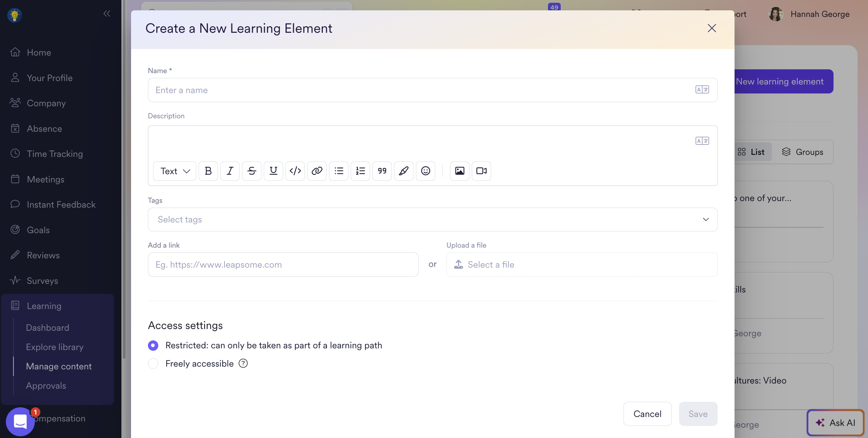Select Freely accessible radio option
The height and width of the screenshot is (438, 868).
coord(153,364)
